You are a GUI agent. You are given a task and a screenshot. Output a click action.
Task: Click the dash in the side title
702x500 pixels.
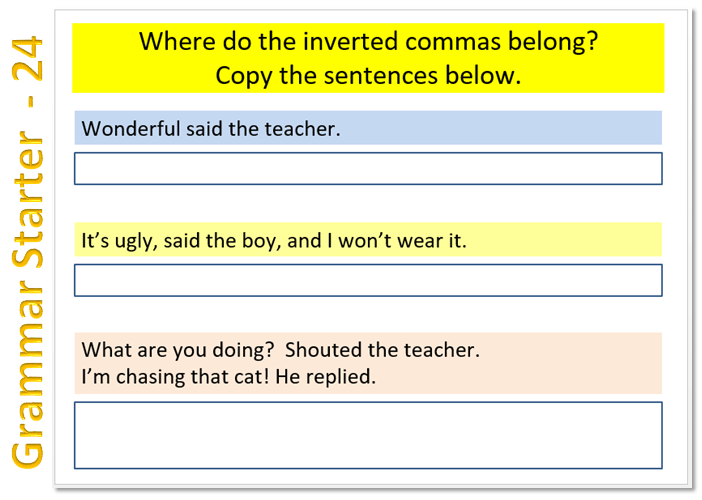pos(28,107)
